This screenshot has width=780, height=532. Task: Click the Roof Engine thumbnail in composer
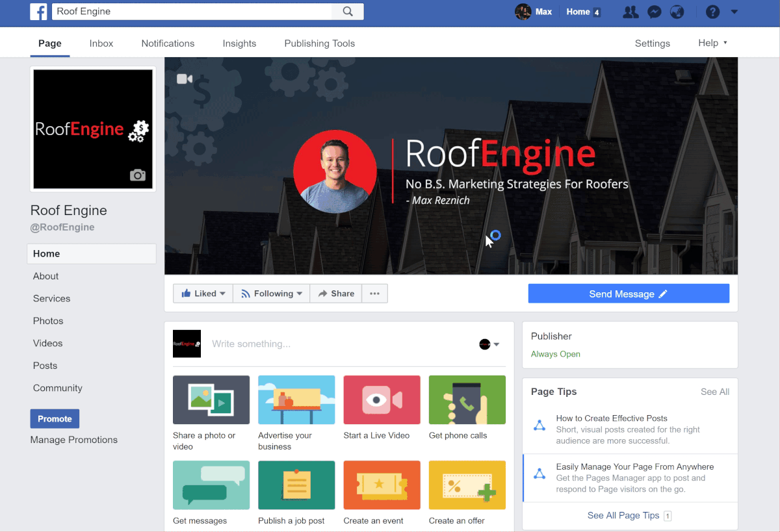point(187,344)
